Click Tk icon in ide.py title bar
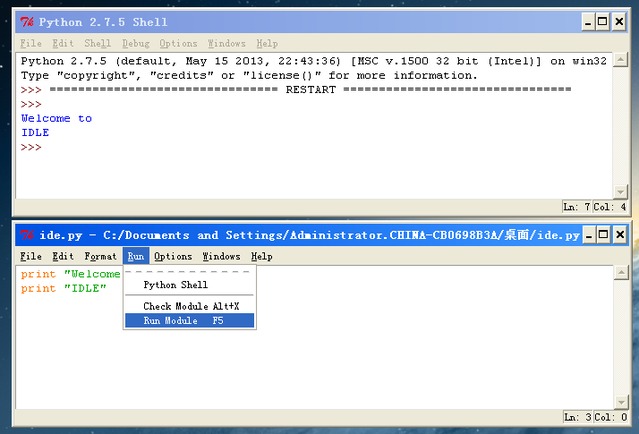Viewport: 639px width, 434px height. coord(27,235)
